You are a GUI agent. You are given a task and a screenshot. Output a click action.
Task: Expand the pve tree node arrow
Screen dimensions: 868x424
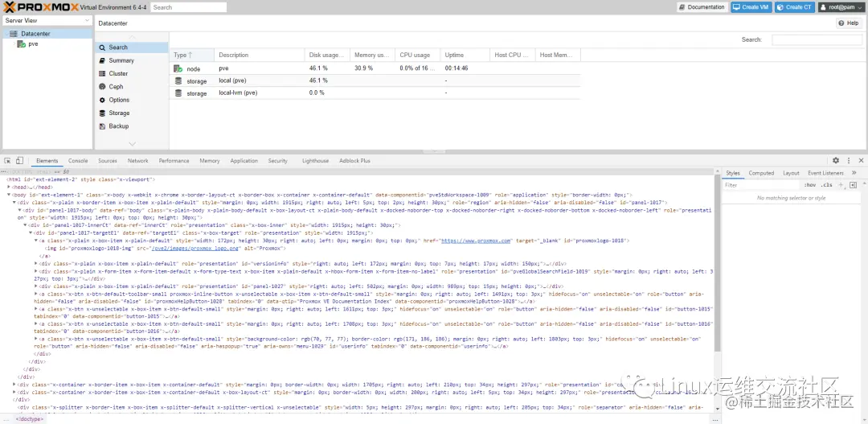click(14, 43)
